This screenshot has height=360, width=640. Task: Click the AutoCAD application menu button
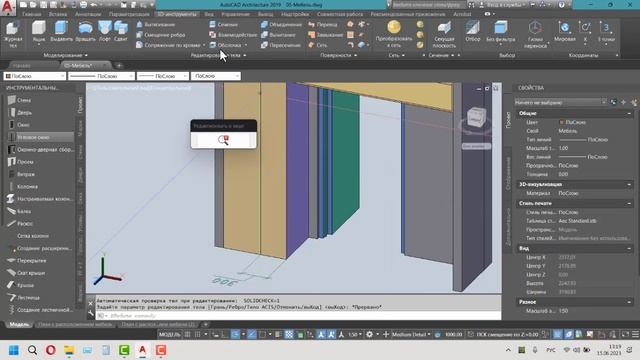pyautogui.click(x=7, y=7)
